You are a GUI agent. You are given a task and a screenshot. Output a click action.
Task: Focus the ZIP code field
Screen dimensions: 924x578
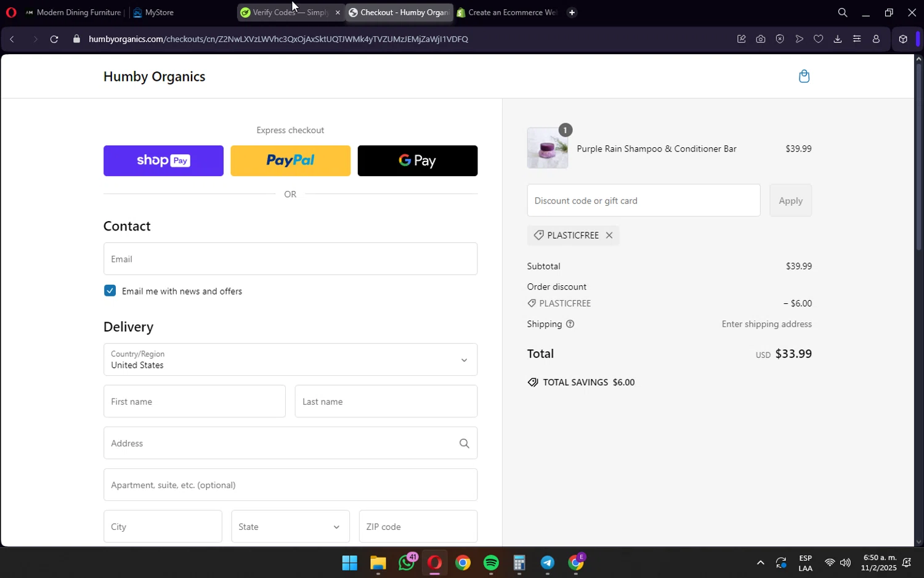tap(418, 527)
